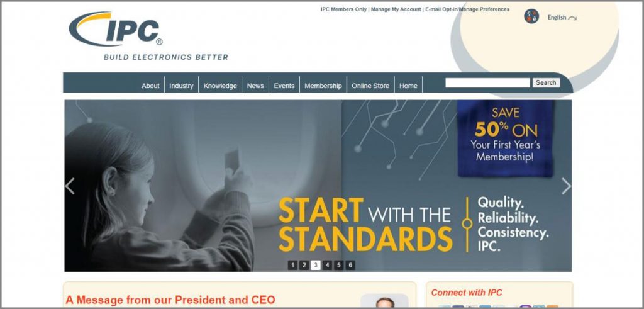Click the language translate globe icon
The height and width of the screenshot is (309, 644).
point(531,16)
